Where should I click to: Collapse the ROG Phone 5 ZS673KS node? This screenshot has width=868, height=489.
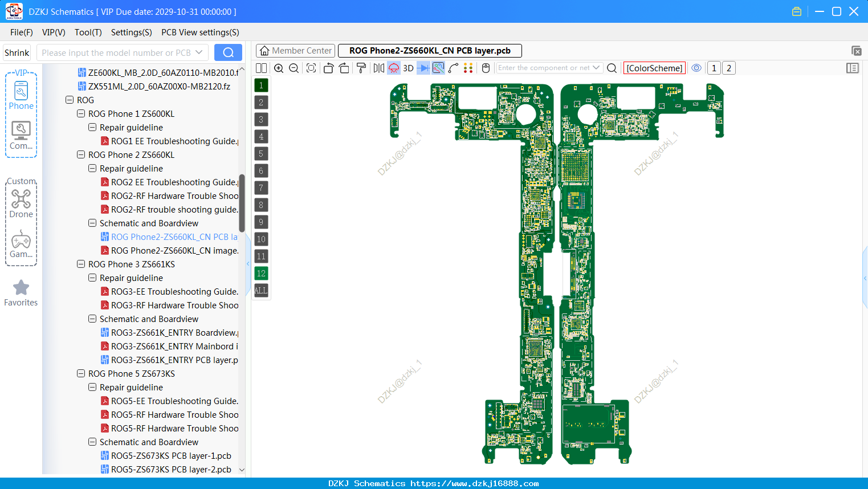pos(81,373)
